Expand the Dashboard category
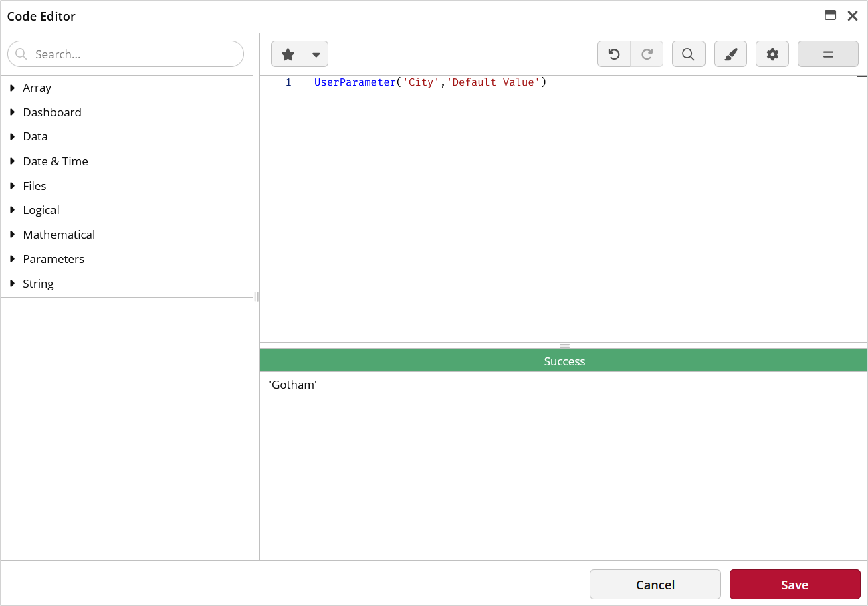Image resolution: width=868 pixels, height=606 pixels. click(13, 112)
